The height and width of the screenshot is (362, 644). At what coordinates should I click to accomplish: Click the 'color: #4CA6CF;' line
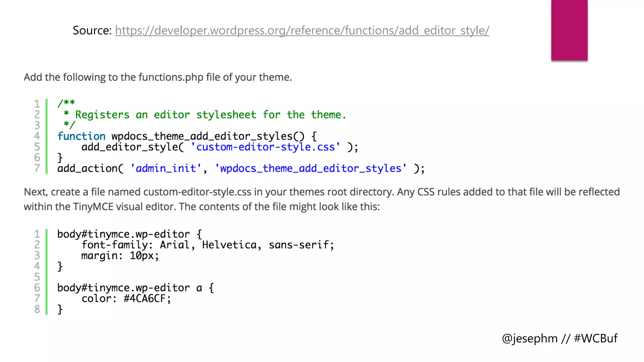[x=126, y=299]
